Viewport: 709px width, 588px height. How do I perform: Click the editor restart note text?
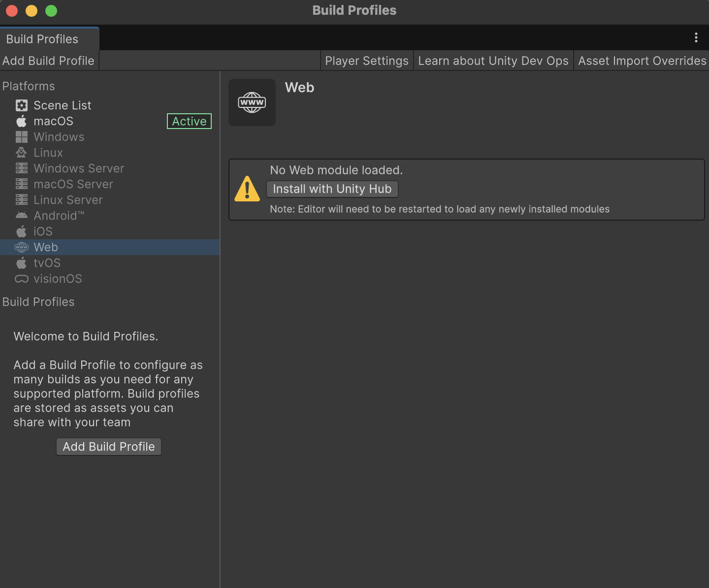(440, 209)
